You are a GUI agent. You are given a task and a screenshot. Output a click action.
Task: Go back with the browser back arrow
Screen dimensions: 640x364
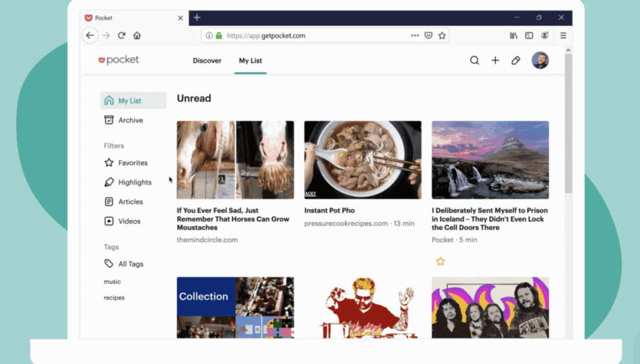pyautogui.click(x=90, y=35)
